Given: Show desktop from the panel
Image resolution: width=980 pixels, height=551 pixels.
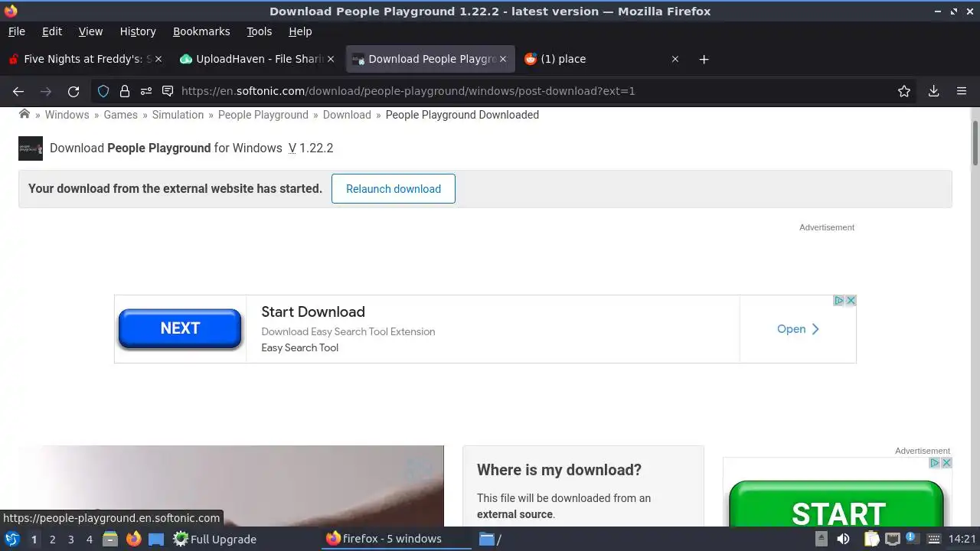Looking at the screenshot, I should coord(156,539).
